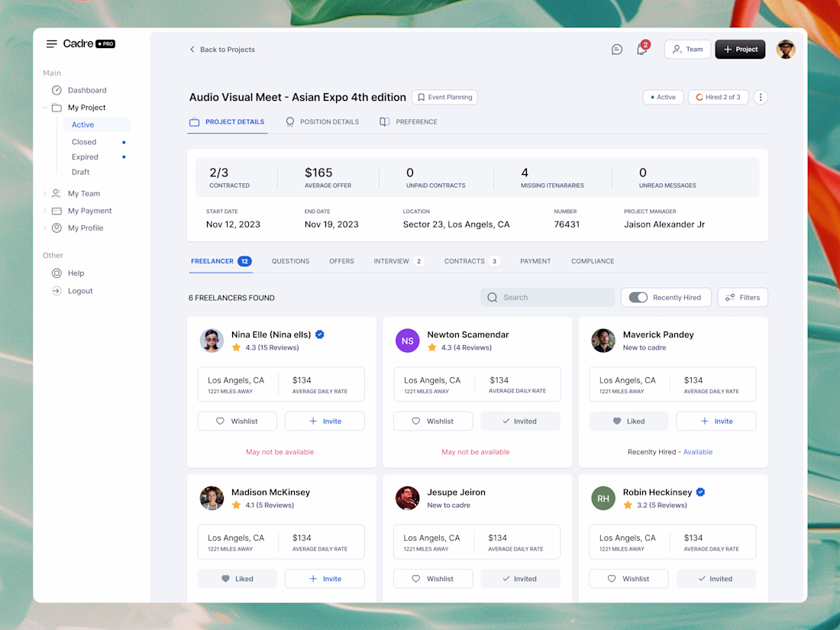This screenshot has width=840, height=630.
Task: Click the Dashboard gauge icon
Action: point(57,90)
